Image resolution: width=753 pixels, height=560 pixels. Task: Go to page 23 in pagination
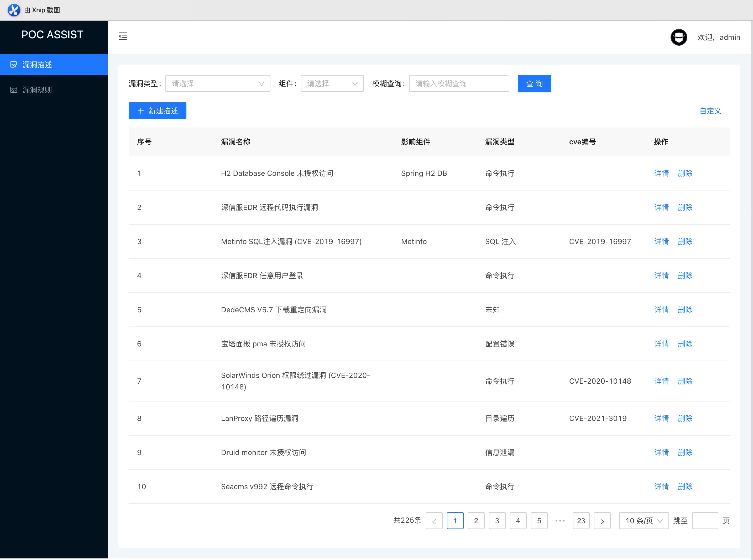(x=581, y=521)
